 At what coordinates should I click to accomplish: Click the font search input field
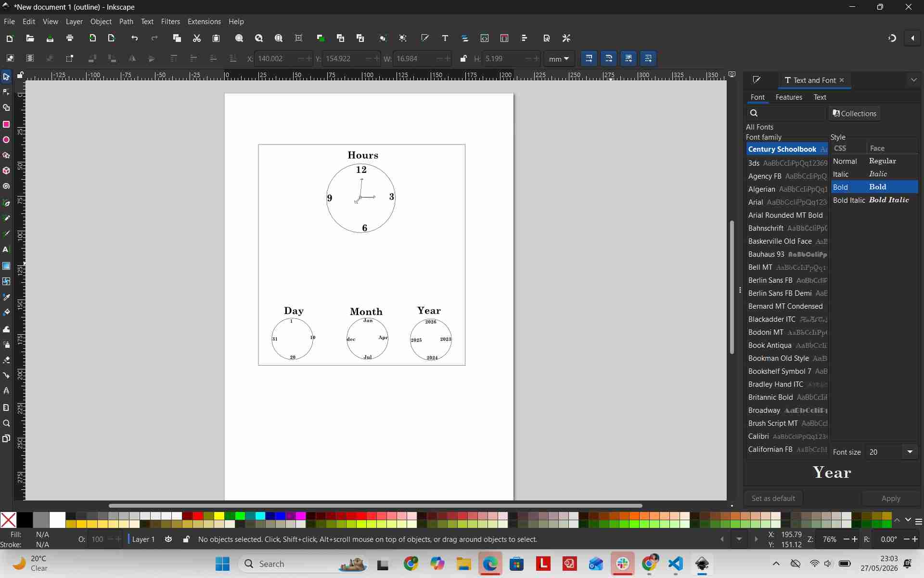point(785,113)
